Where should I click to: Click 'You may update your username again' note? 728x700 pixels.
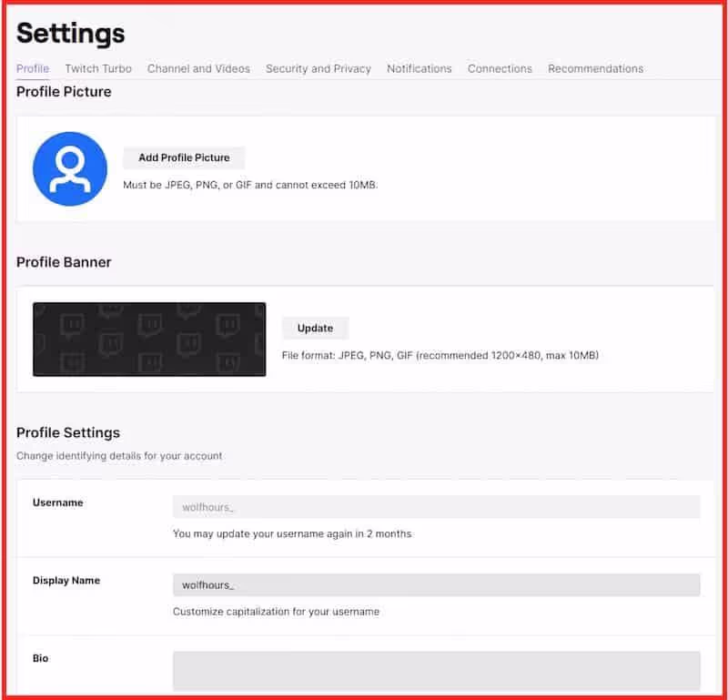pos(292,533)
